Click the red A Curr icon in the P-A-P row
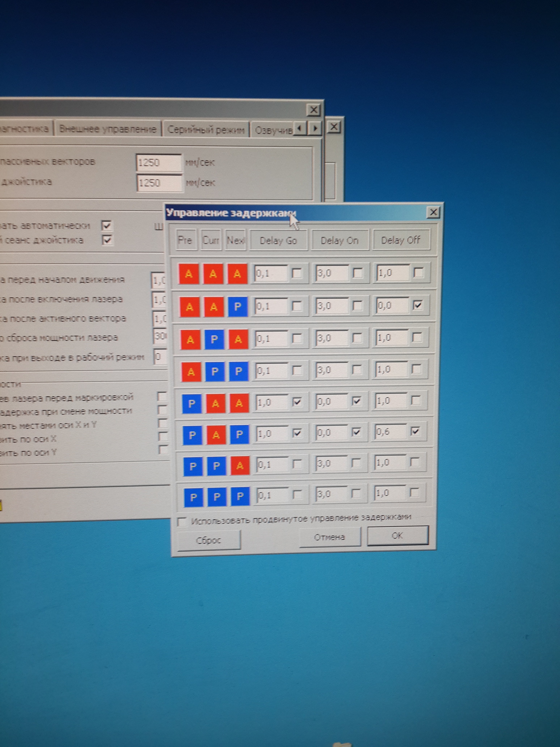Viewport: 560px width, 747px height. pyautogui.click(x=216, y=435)
